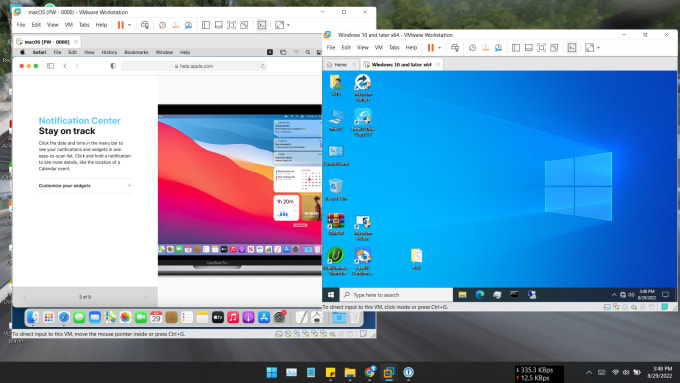Show hidden icons in guest system tray
This screenshot has width=680, height=383.
point(614,295)
